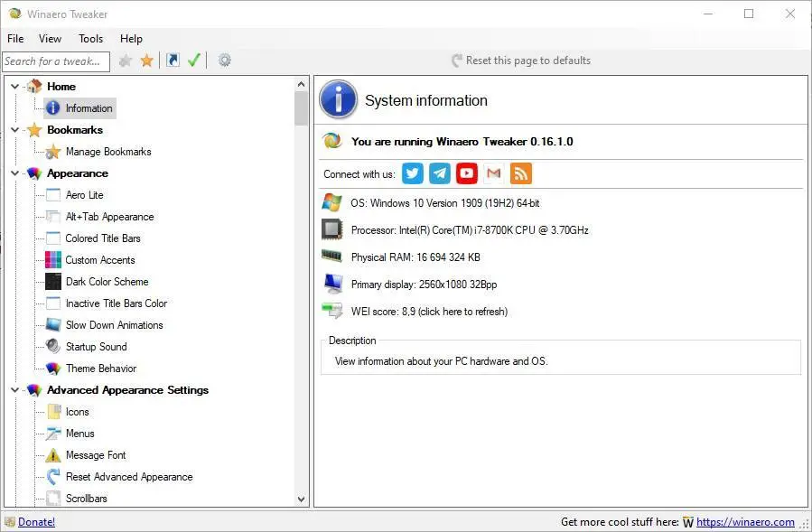This screenshot has width=812, height=532.
Task: Open Custom Accents tweak
Action: (x=100, y=260)
